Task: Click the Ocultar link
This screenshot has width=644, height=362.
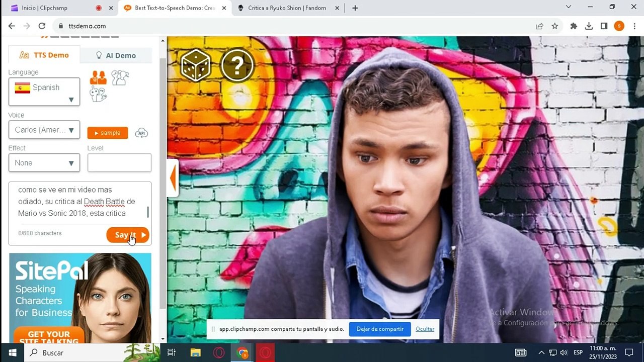Action: click(425, 329)
